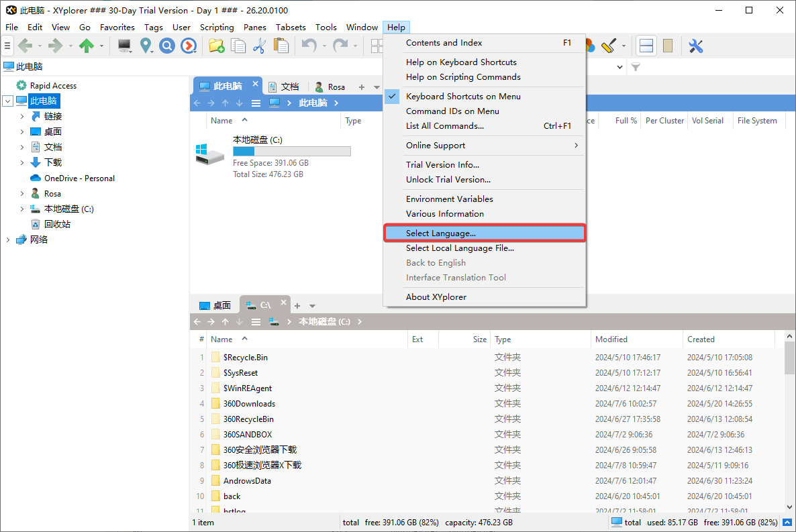The width and height of the screenshot is (796, 532).
Task: Click the scissors Cut icon
Action: 259,46
